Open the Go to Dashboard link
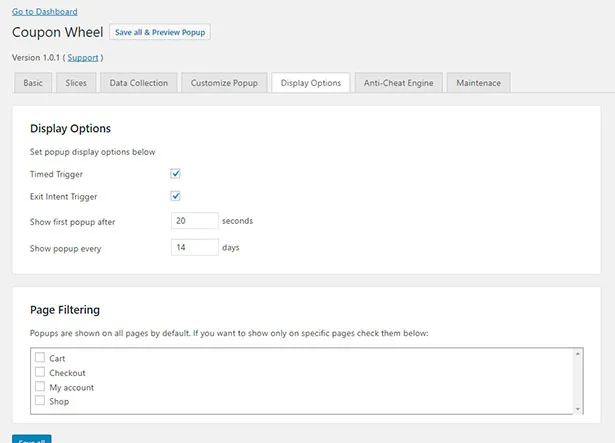This screenshot has width=615, height=443. click(x=45, y=11)
